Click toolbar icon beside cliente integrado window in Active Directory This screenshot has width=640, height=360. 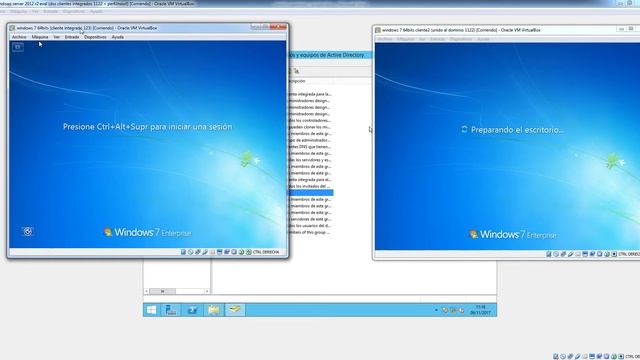tap(296, 71)
